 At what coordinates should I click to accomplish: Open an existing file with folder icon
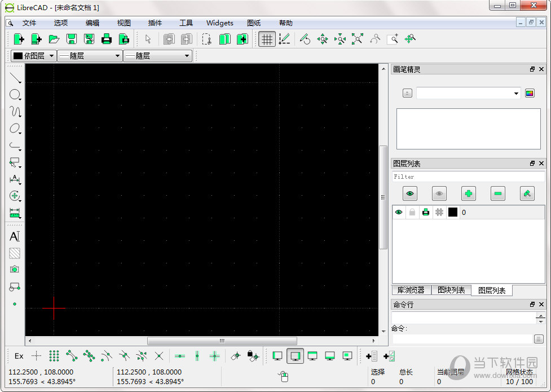(54, 39)
